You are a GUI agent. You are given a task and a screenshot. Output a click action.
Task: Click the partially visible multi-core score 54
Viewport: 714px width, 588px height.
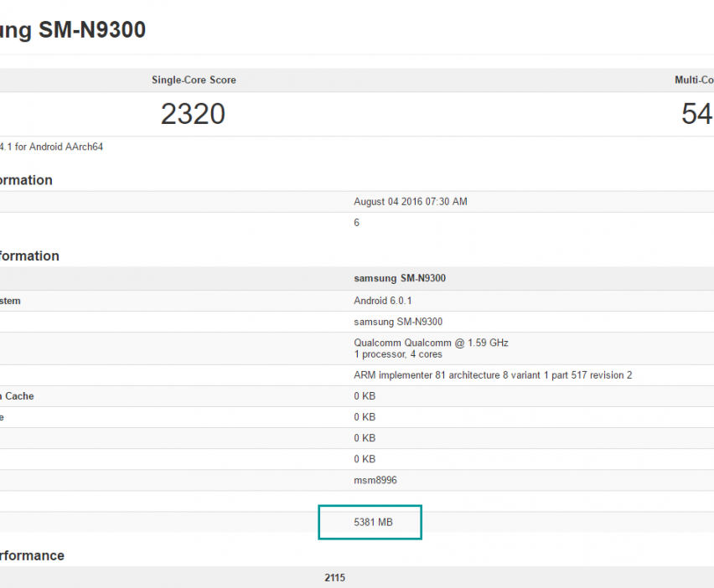696,114
